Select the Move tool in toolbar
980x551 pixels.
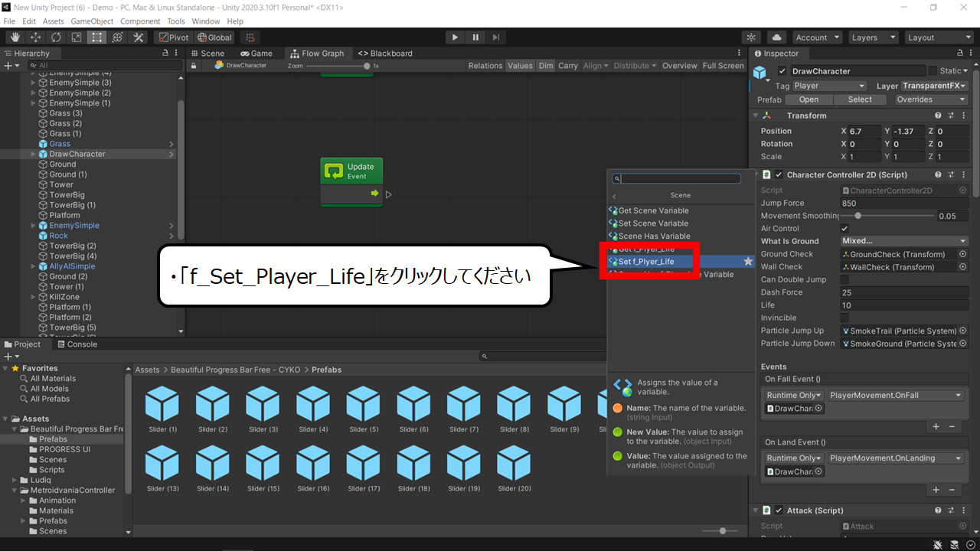36,37
